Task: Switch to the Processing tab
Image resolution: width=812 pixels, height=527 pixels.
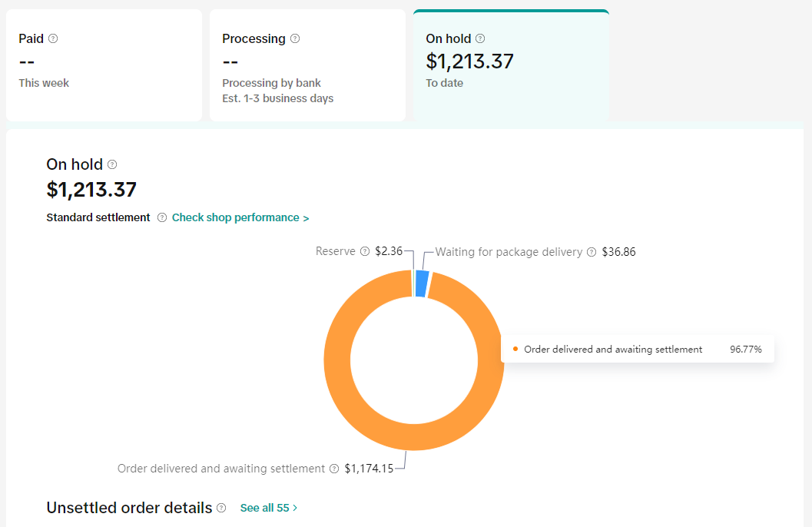Action: [x=307, y=65]
